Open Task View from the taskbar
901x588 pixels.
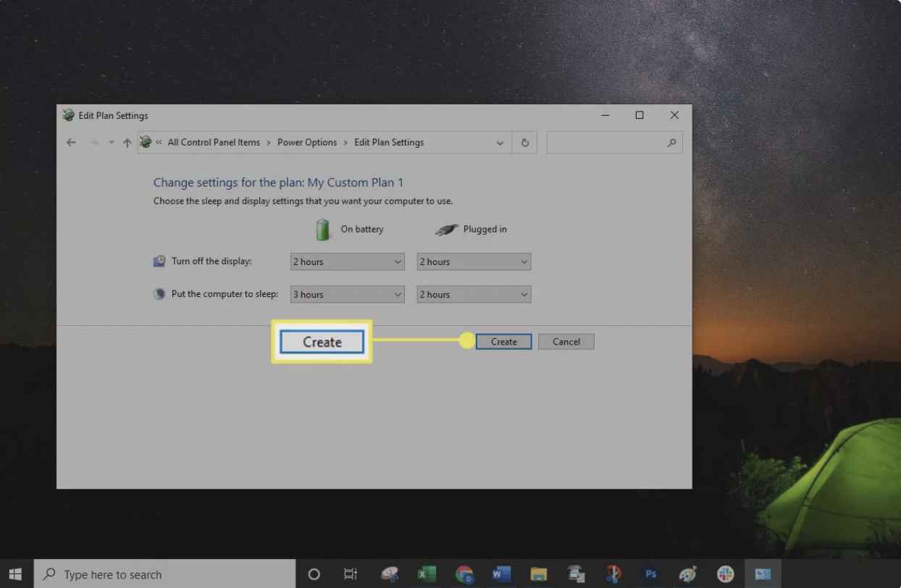pyautogui.click(x=351, y=574)
